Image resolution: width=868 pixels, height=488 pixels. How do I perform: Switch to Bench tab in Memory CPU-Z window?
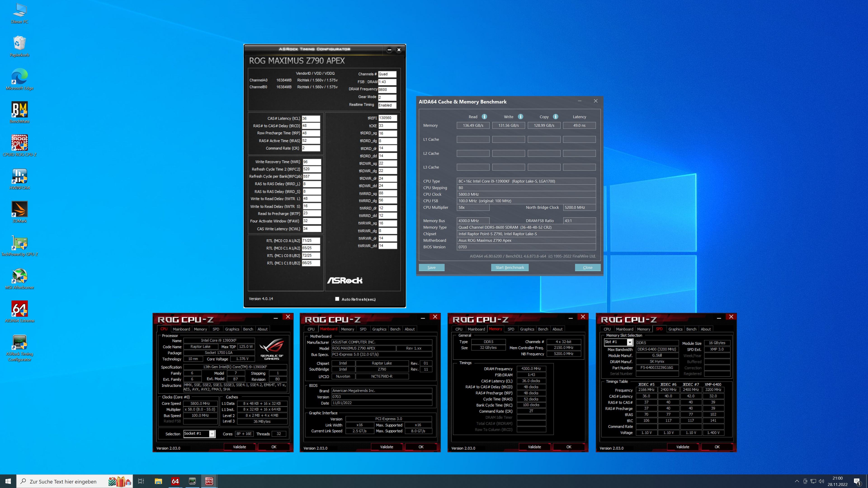pyautogui.click(x=543, y=329)
